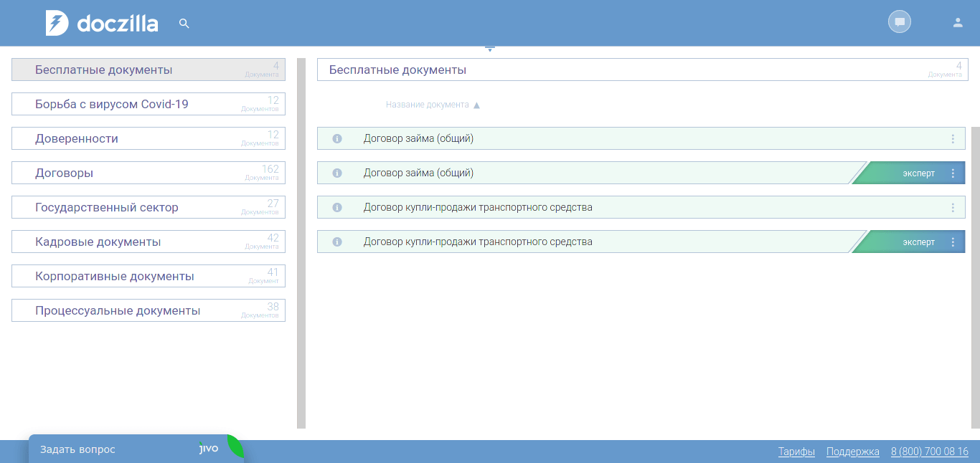Open the chat messages icon

coord(899,22)
